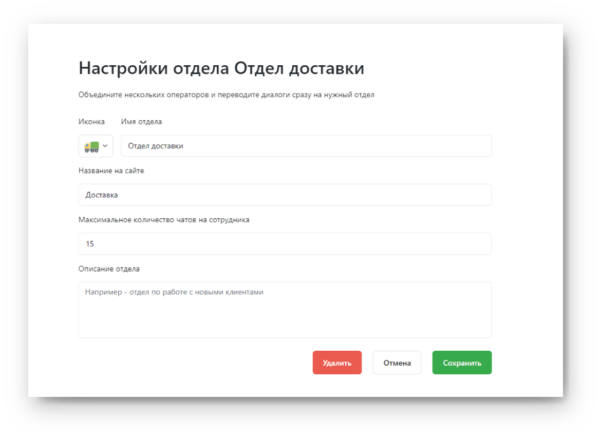Click the 'Имя отдела' label
The width and height of the screenshot is (600, 438).
[x=141, y=122]
